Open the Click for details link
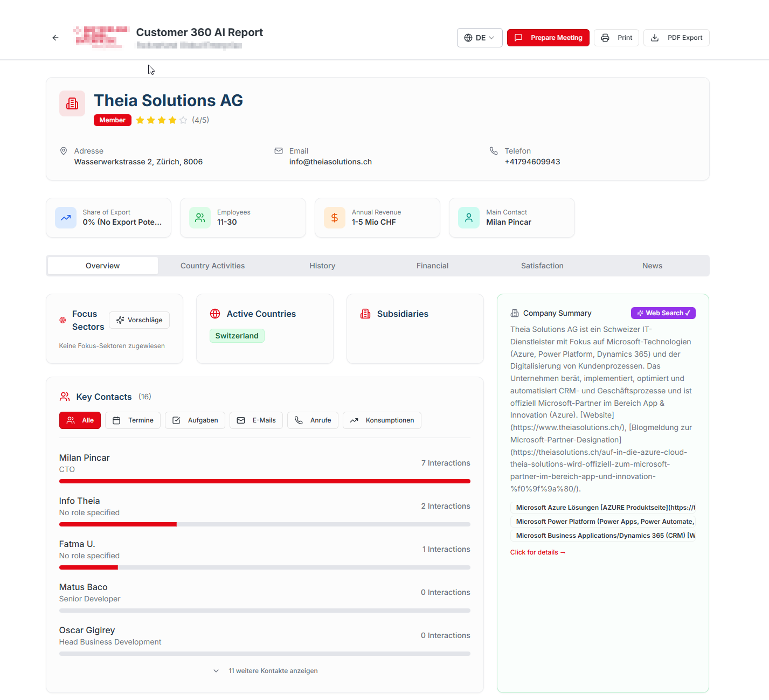769x700 pixels. point(538,552)
